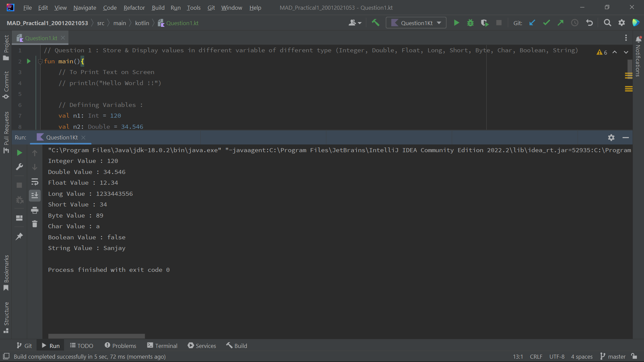Image resolution: width=644 pixels, height=362 pixels.
Task: Update project from Git
Action: (x=532, y=22)
